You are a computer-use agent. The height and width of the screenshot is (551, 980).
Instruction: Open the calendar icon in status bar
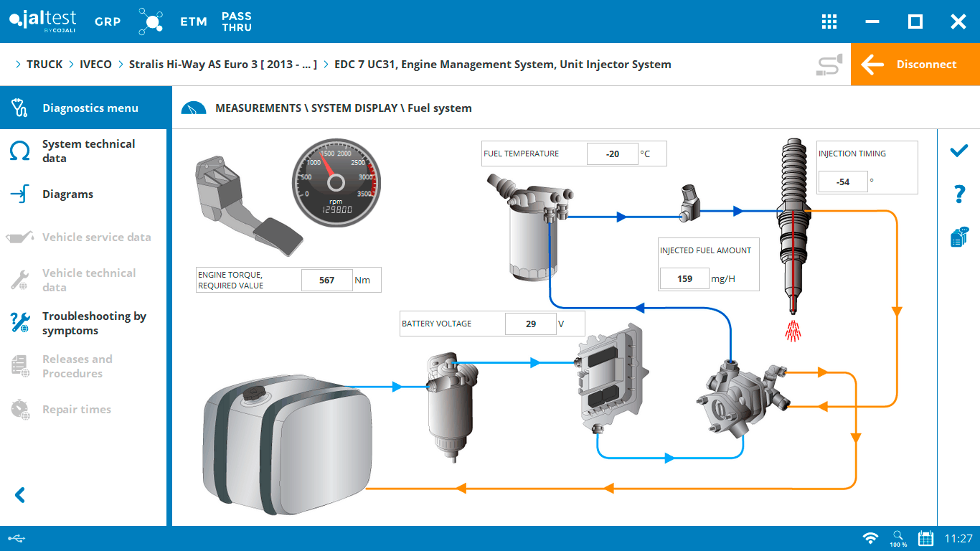click(925, 538)
